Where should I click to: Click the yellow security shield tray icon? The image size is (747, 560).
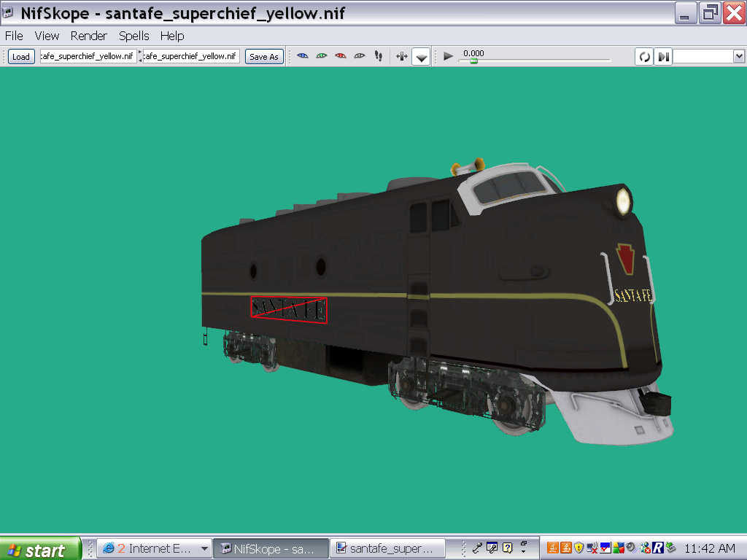click(578, 548)
